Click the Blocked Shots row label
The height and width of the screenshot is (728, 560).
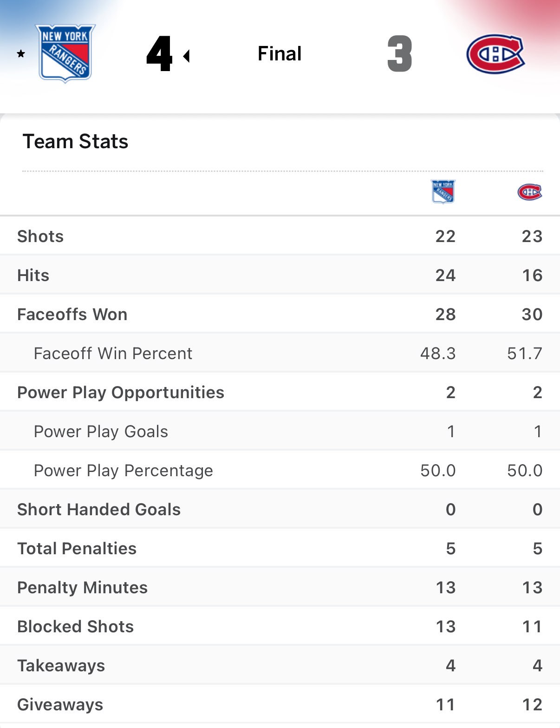(x=75, y=627)
